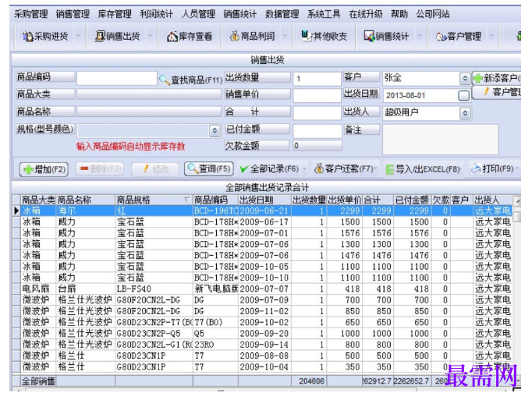532x400 pixels.
Task: Open dropdown arrow next to 销售统计
Action: point(420,36)
